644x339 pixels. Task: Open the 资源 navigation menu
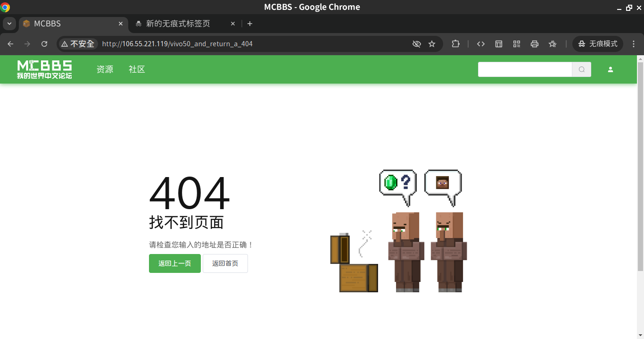pos(105,69)
